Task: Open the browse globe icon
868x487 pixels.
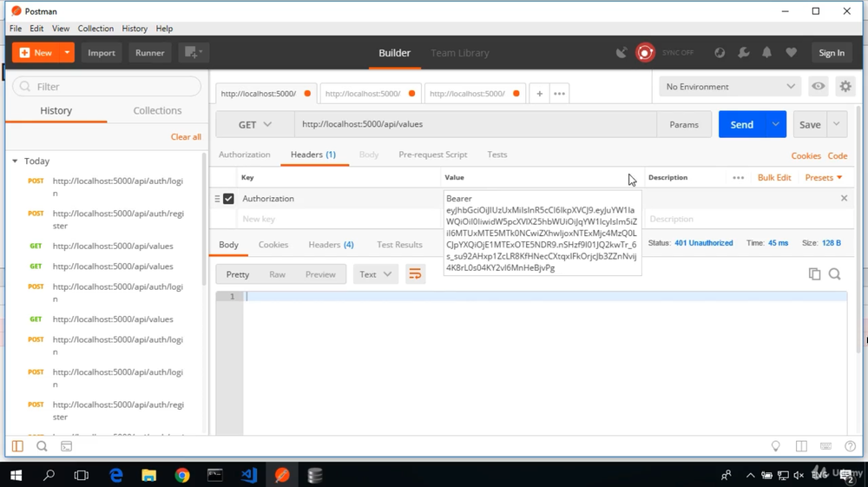Action: pyautogui.click(x=720, y=53)
